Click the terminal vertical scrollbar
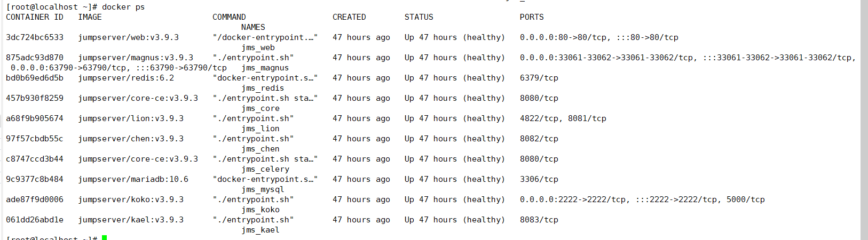The height and width of the screenshot is (240, 868). 864,120
